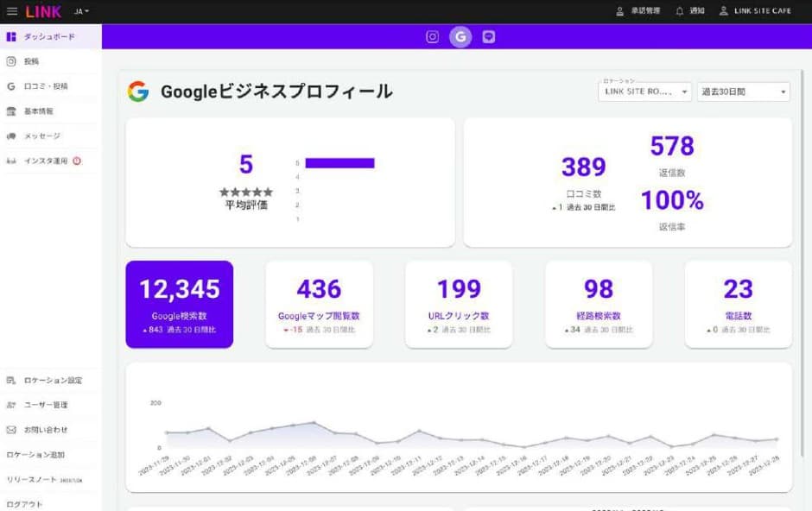Open お問い合わせ contact item

(51, 430)
